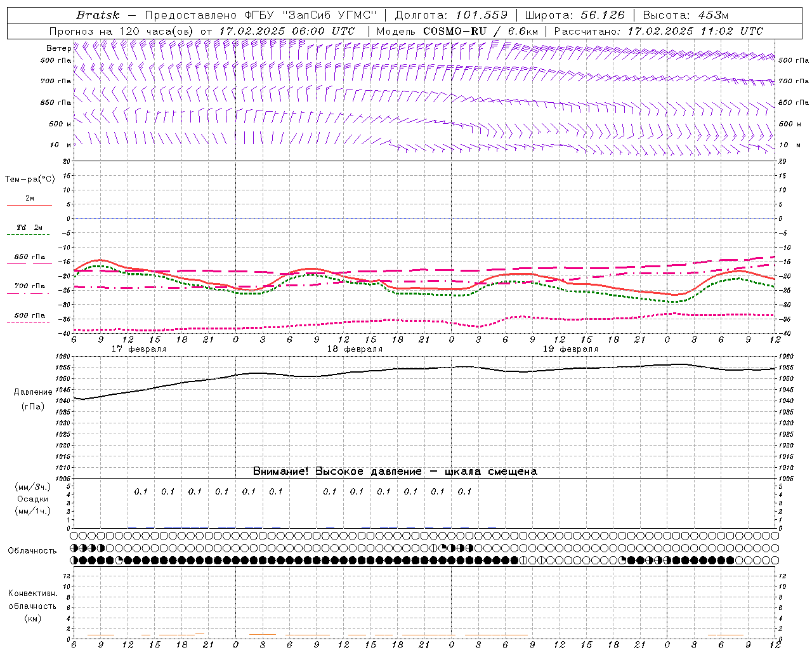Click the station name Bratsk in header
Viewport: 812px width, 650px height.
tap(98, 15)
